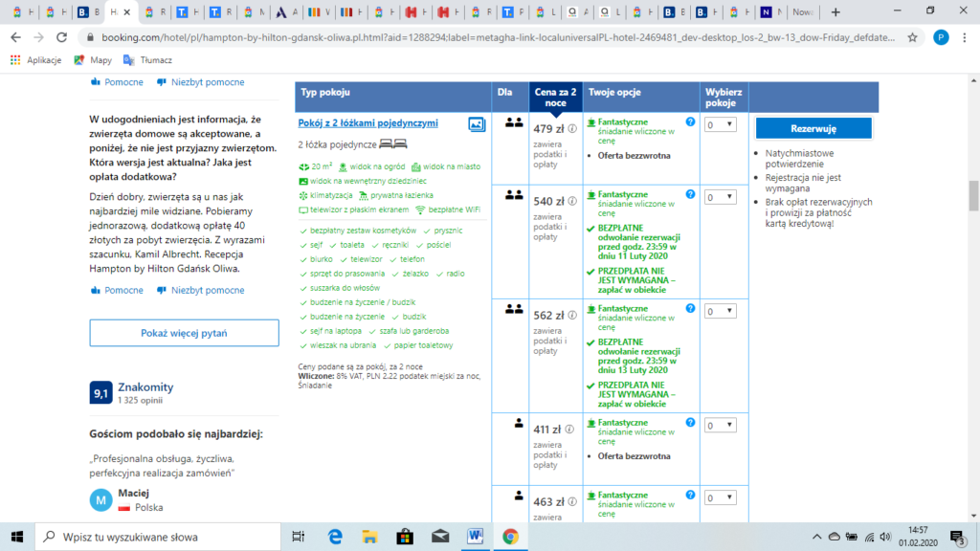Click Pokaż więcej pytań button
980x551 pixels.
[184, 333]
